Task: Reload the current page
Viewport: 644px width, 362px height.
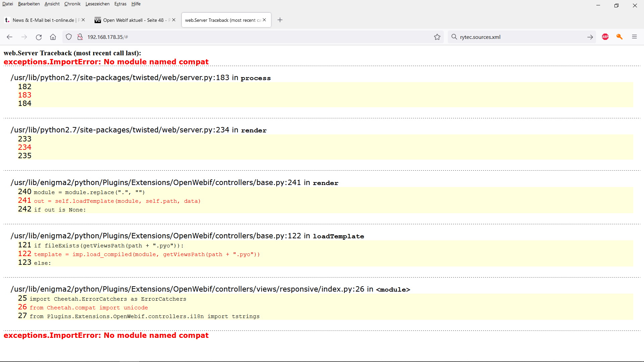Action: click(39, 37)
